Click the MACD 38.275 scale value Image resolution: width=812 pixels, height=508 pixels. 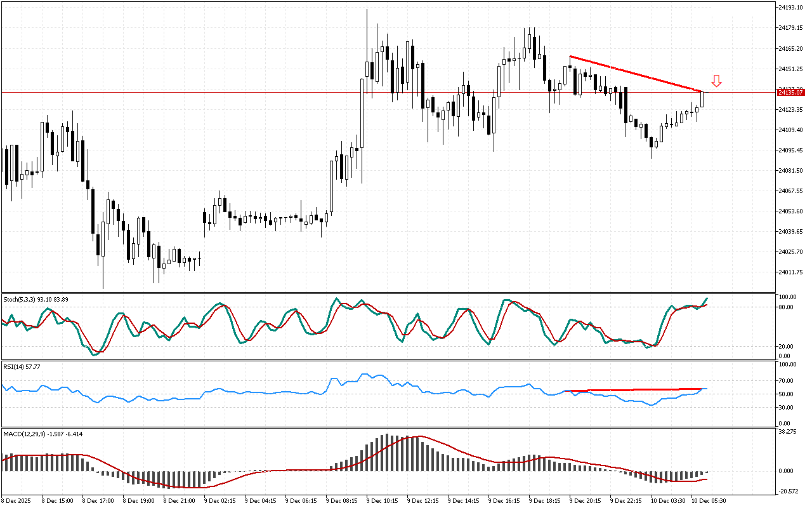(790, 432)
